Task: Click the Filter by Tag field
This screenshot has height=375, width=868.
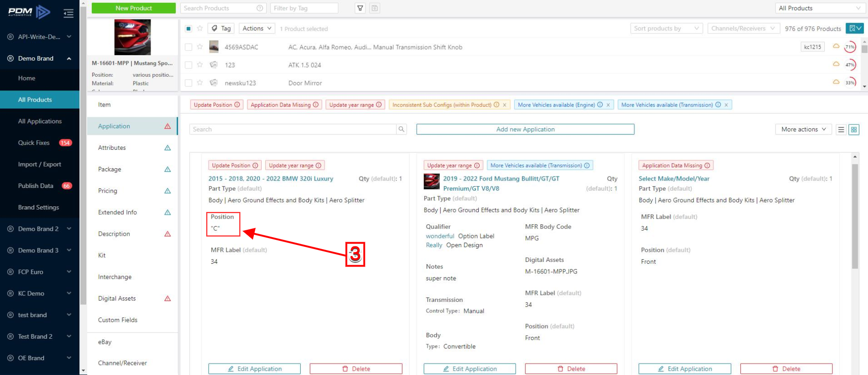Action: (304, 8)
